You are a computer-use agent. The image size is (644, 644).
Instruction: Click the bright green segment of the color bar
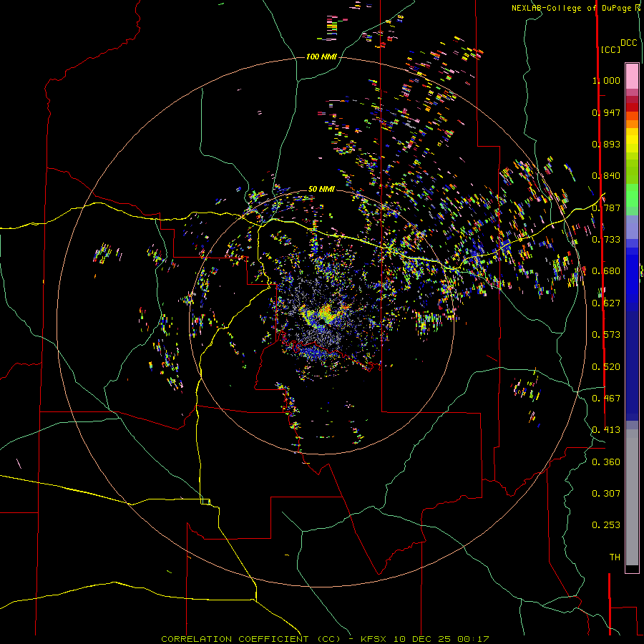pos(632,195)
